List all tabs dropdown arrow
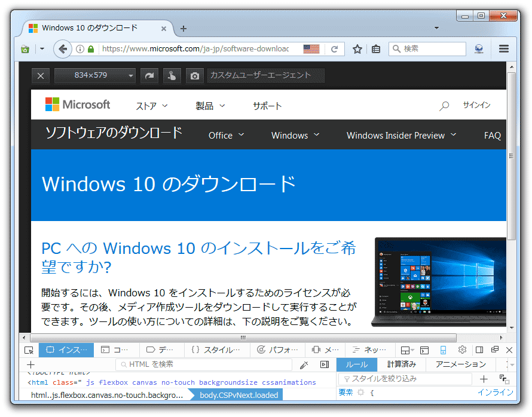This screenshot has width=532, height=417. [x=437, y=28]
